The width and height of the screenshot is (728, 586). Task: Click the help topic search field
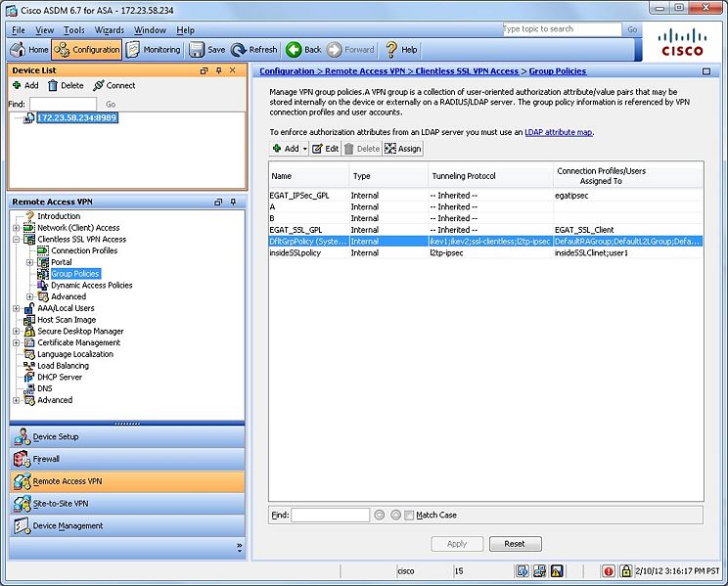point(562,29)
